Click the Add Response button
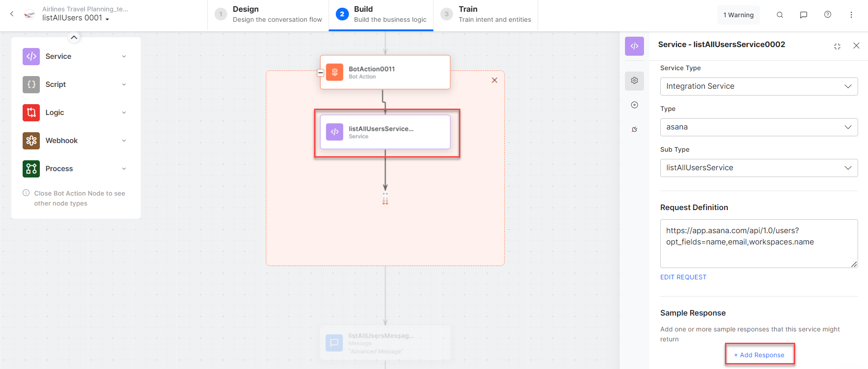 (759, 355)
